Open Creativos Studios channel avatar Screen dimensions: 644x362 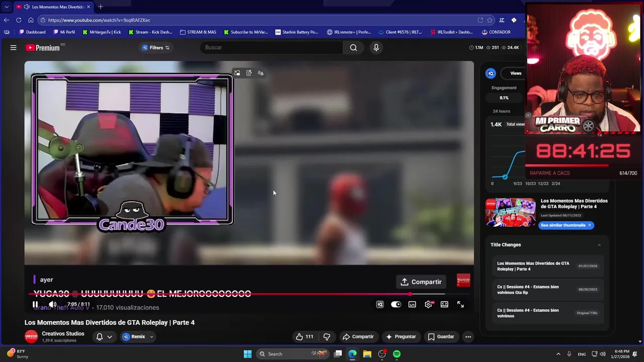tap(31, 336)
